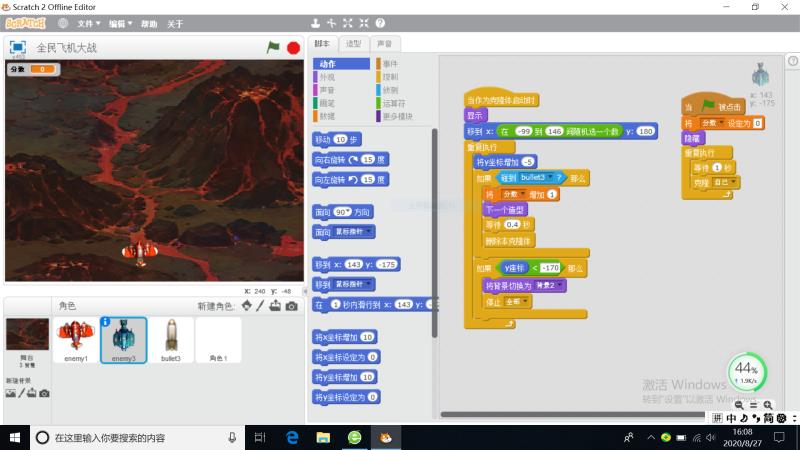This screenshot has width=800, height=450.
Task: Click the globe language icon
Action: (63, 22)
